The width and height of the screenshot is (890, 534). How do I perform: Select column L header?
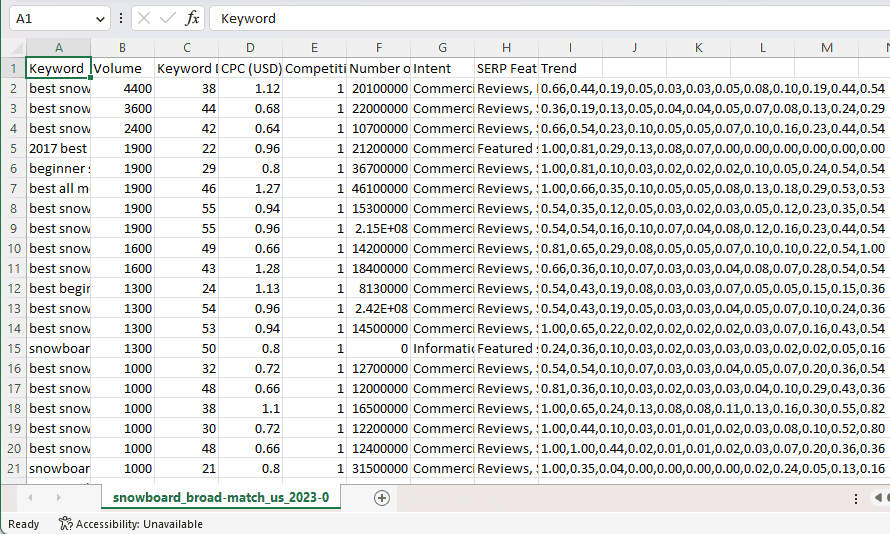(762, 48)
